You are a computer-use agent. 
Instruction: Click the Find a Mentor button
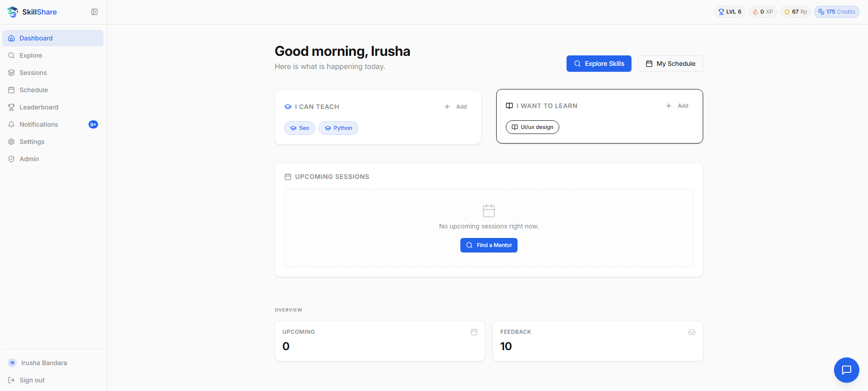[x=489, y=245]
